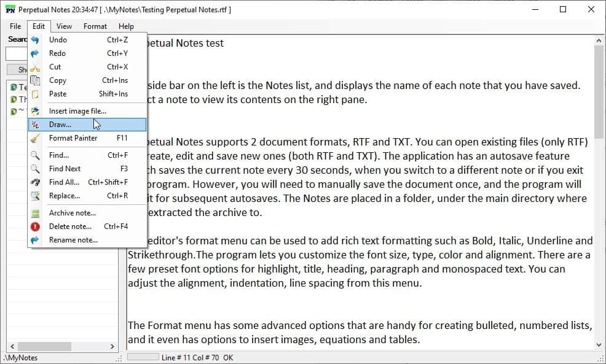Viewport: 606px width, 364px height.
Task: Click the Format Painter brush icon
Action: tap(36, 138)
